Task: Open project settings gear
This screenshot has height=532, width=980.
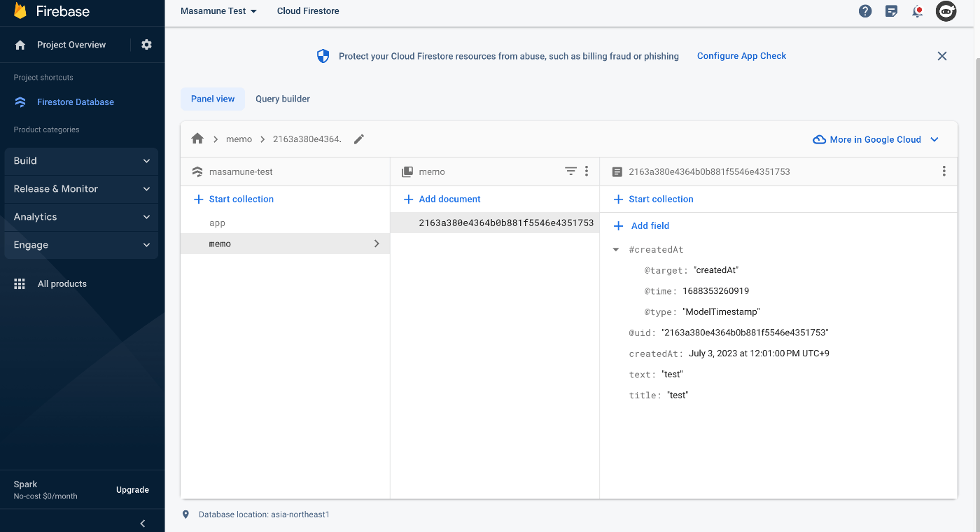Action: tap(146, 44)
